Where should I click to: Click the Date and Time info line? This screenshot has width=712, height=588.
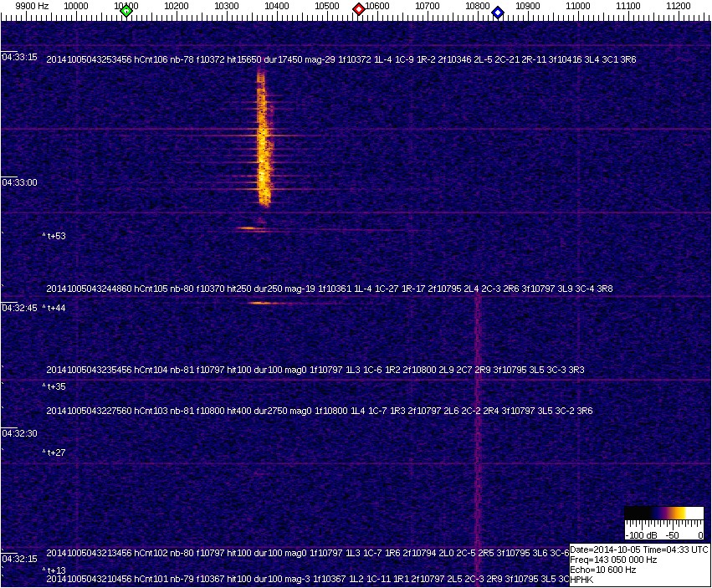click(639, 550)
